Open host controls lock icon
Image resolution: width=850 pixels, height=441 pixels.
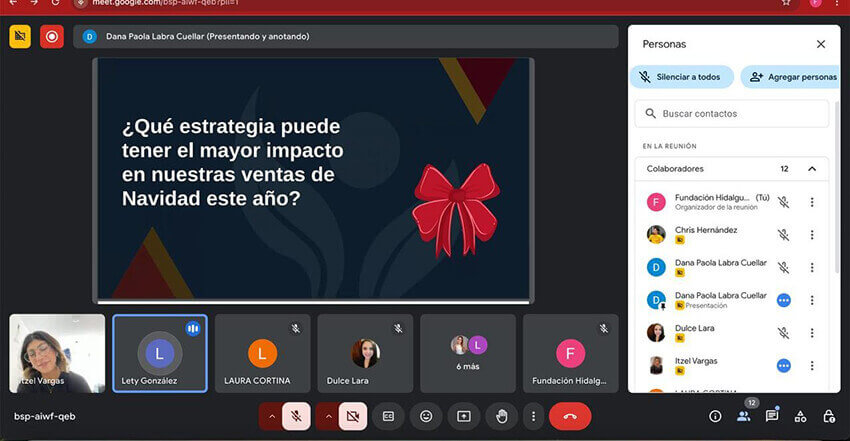tap(829, 416)
